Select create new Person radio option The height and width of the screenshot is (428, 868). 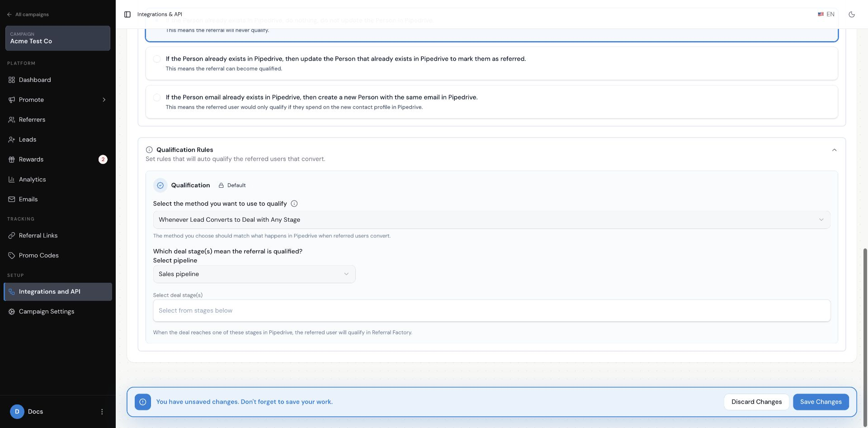pyautogui.click(x=157, y=97)
